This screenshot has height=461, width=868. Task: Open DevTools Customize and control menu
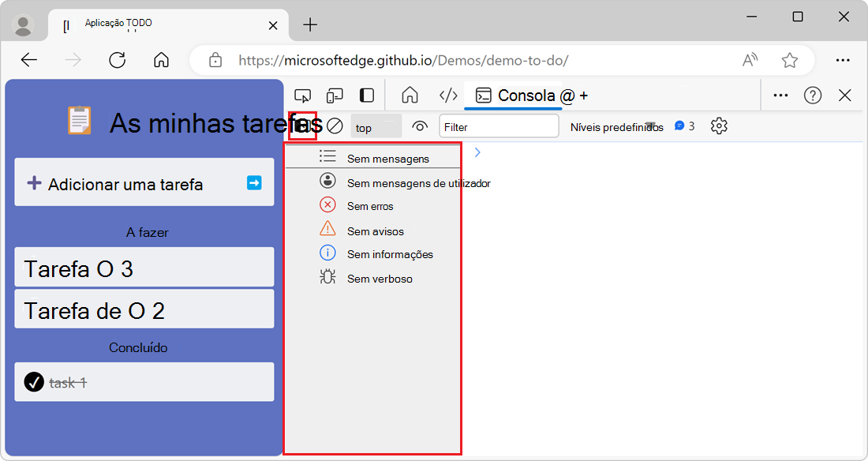pyautogui.click(x=780, y=96)
